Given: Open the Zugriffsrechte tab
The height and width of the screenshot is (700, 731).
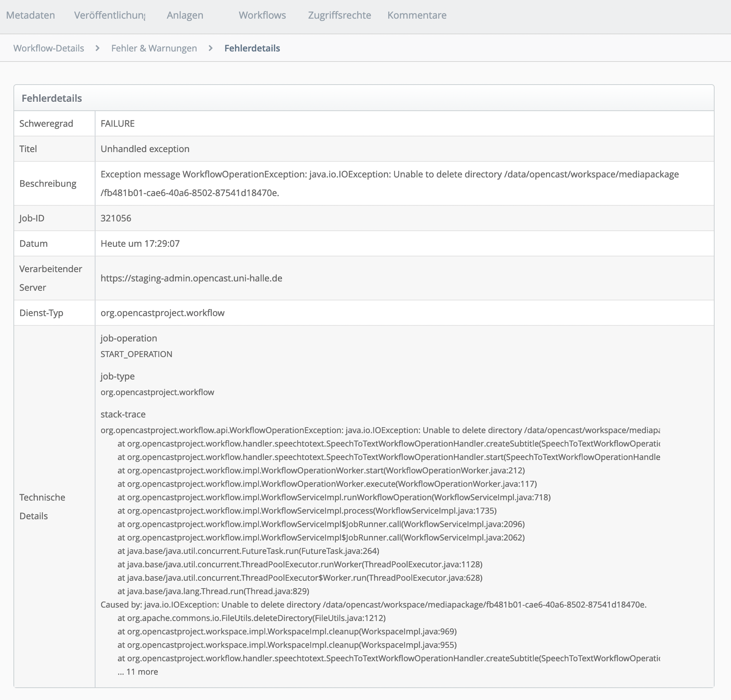Looking at the screenshot, I should pyautogui.click(x=339, y=15).
